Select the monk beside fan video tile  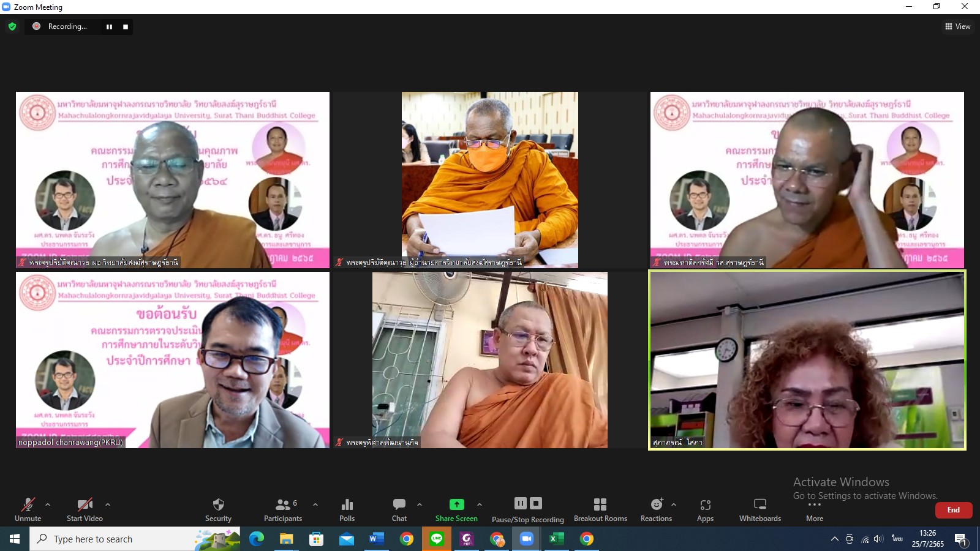pos(490,360)
